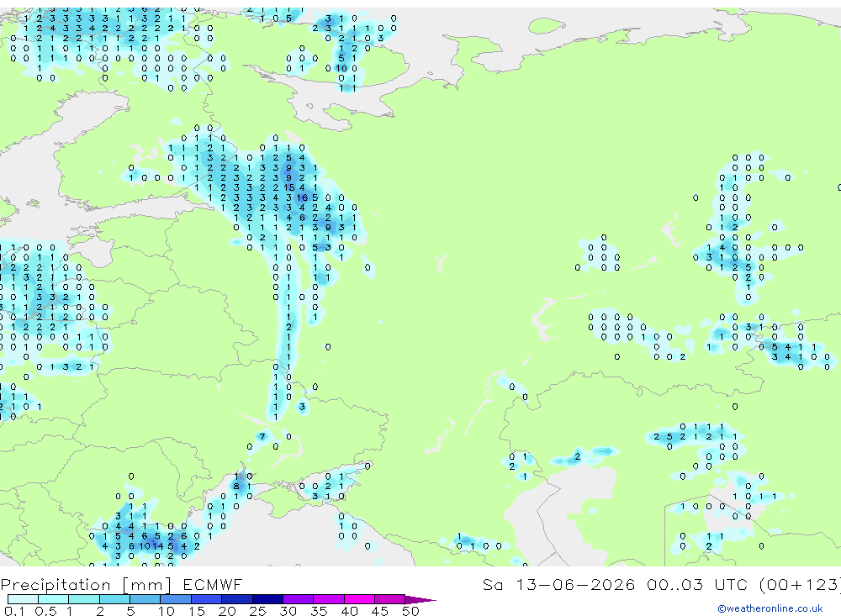Click the '25' legend scale label

coord(257,611)
